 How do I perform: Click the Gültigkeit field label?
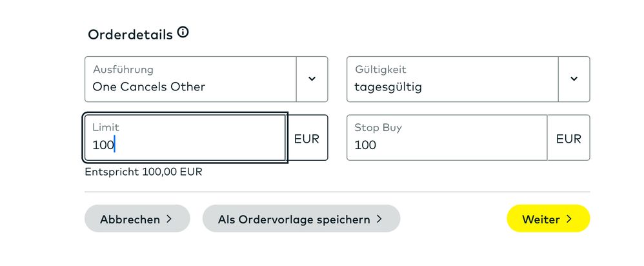(x=381, y=69)
